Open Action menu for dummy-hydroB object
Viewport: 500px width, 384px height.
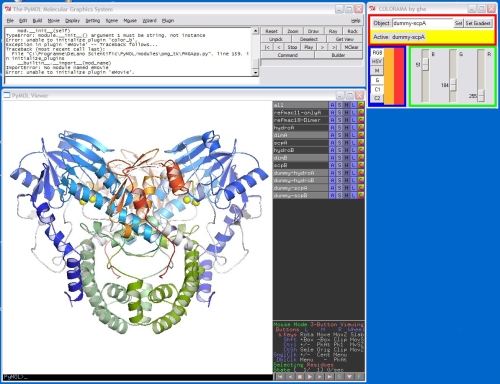(332, 180)
